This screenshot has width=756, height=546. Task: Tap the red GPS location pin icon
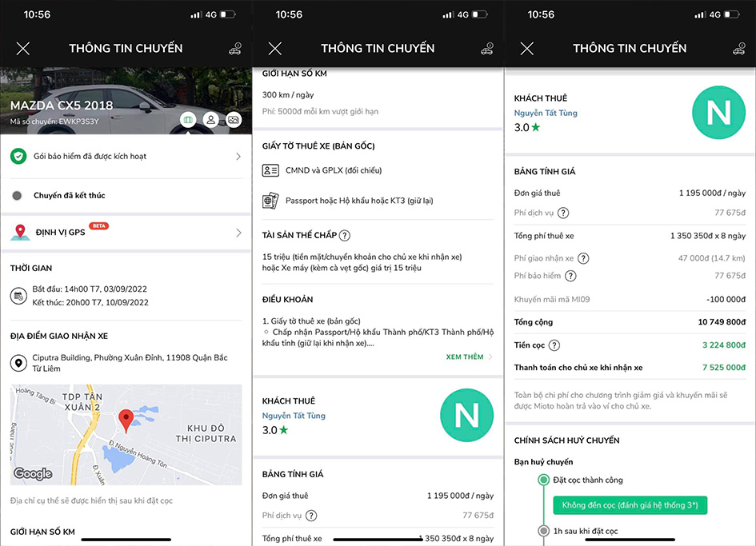[20, 233]
